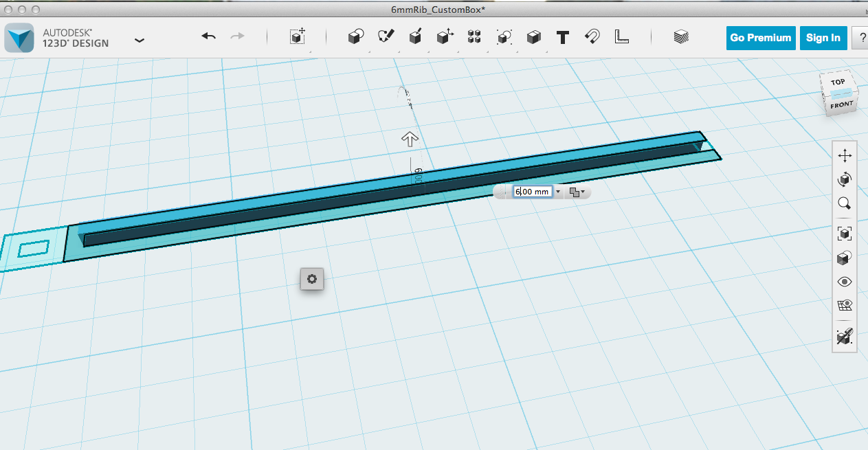The image size is (868, 450).
Task: Open the Combine tools menu
Action: [x=534, y=37]
